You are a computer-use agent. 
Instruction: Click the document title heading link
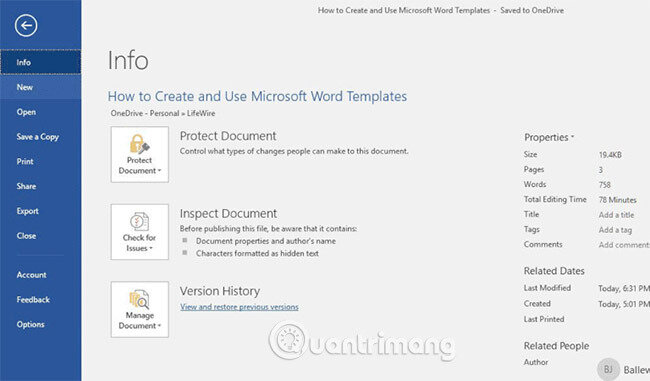click(x=257, y=96)
